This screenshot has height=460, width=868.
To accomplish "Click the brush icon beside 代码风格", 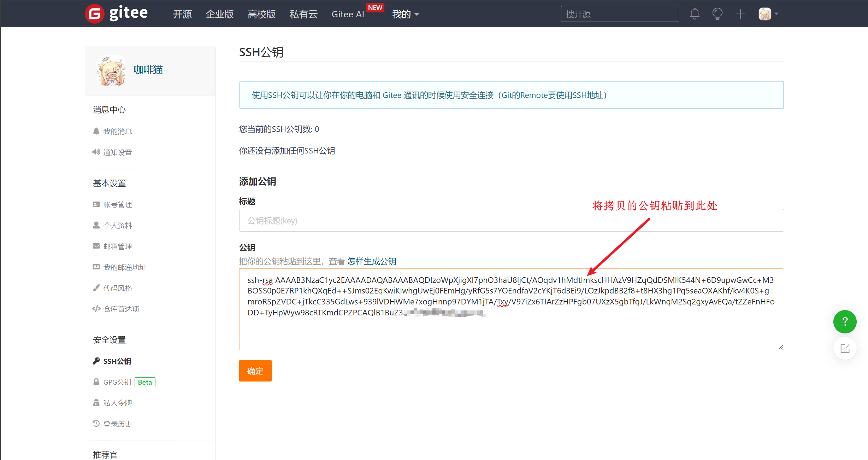I will click(96, 288).
